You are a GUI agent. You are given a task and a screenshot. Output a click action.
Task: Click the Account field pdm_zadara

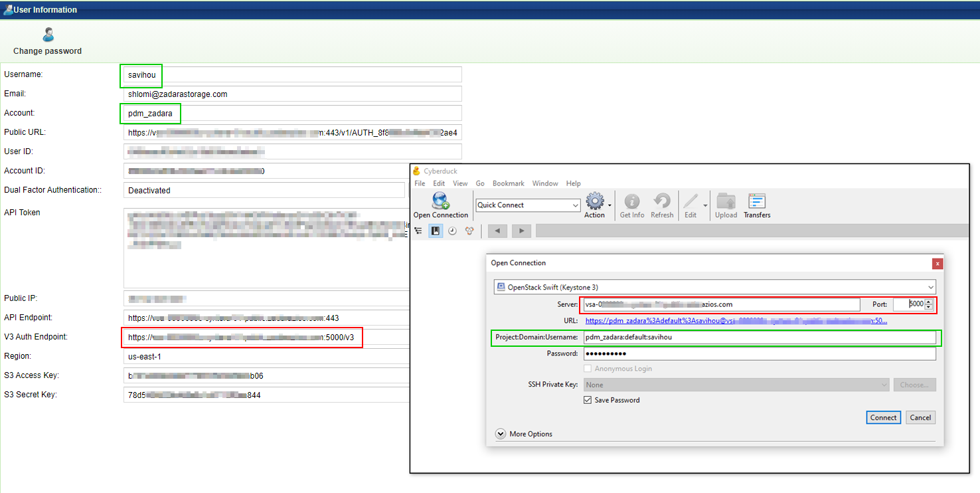293,113
